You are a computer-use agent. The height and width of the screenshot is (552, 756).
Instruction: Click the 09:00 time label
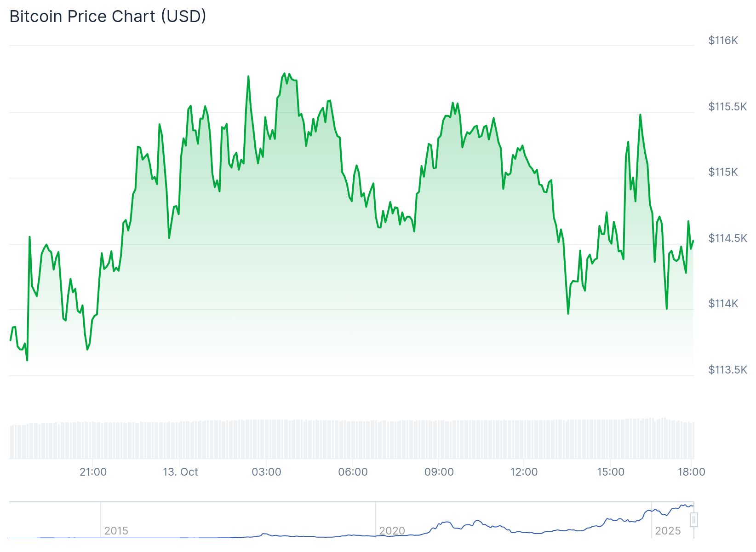tap(439, 472)
